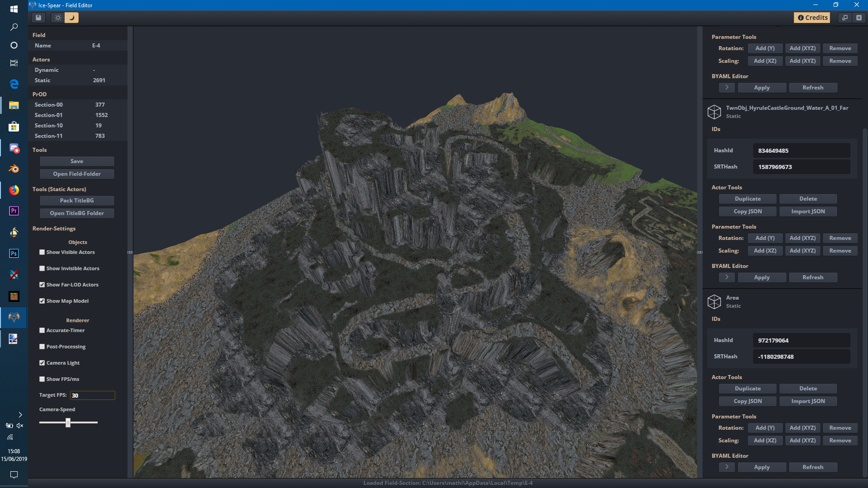This screenshot has height=488, width=868.
Task: Open the Credits dialog
Action: pos(812,18)
